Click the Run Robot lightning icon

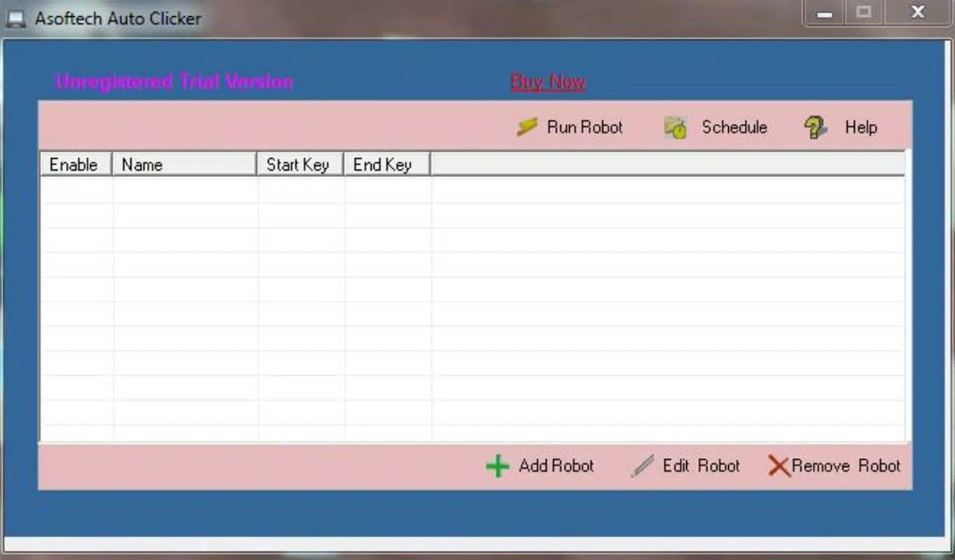527,127
